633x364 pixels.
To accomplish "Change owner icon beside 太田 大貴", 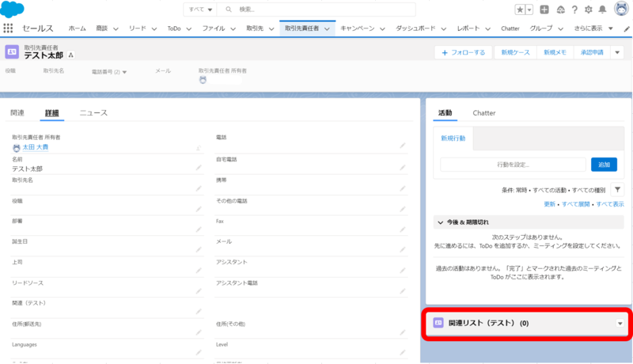I will pyautogui.click(x=199, y=148).
